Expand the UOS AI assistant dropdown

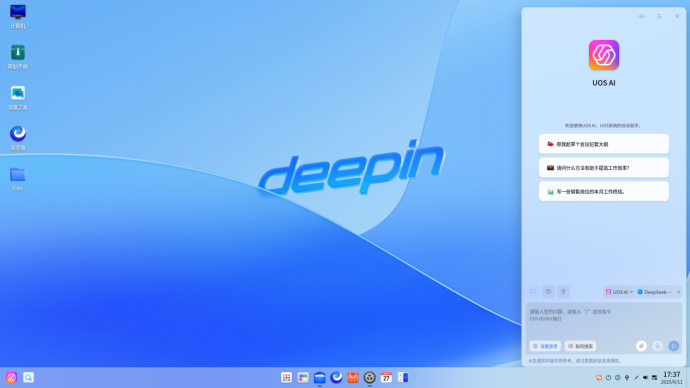(619, 292)
